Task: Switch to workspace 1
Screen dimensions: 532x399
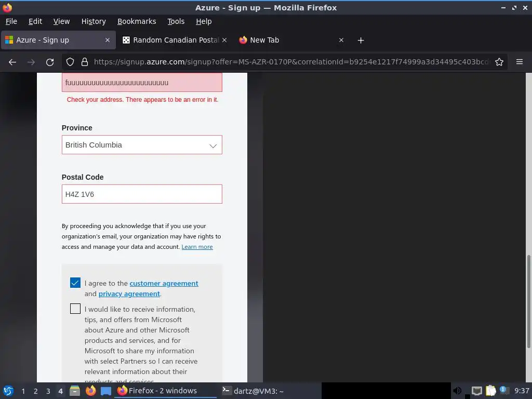Action: click(x=23, y=391)
